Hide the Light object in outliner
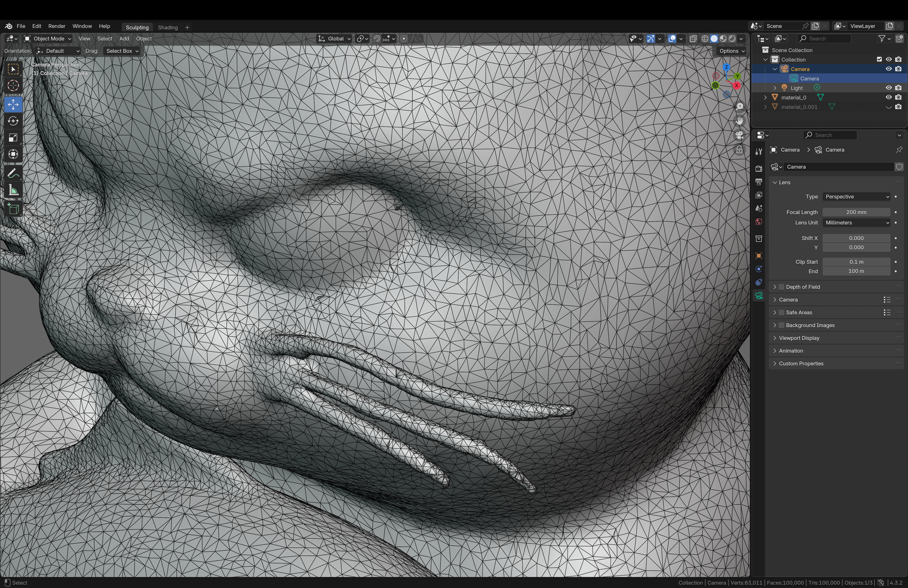This screenshot has width=908, height=588. click(x=888, y=88)
